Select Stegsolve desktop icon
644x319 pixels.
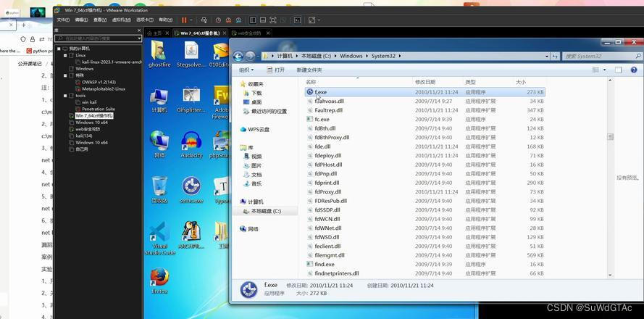click(x=191, y=56)
